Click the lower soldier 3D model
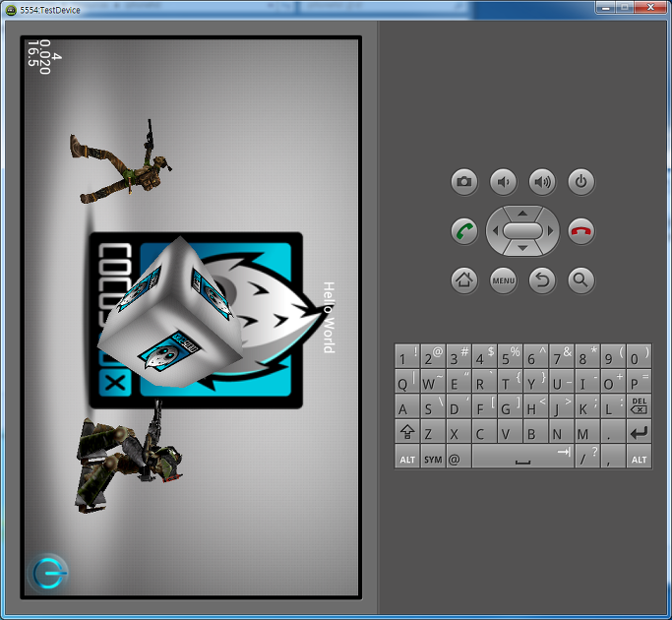This screenshot has height=620, width=672. pos(129,457)
